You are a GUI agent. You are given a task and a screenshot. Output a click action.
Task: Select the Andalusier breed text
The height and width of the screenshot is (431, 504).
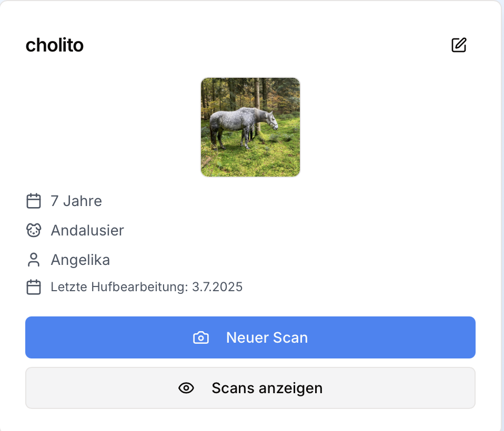(x=87, y=230)
